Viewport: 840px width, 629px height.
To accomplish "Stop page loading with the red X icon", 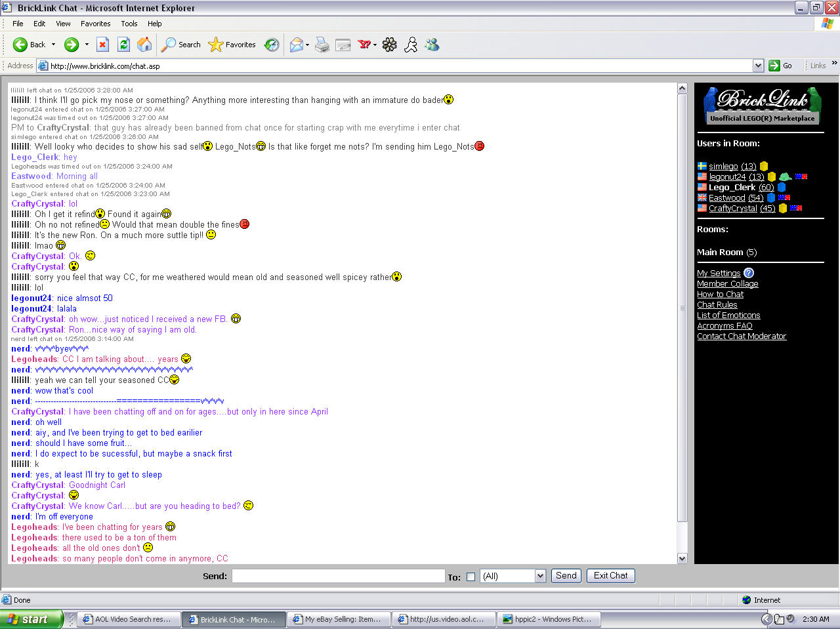I will [102, 45].
